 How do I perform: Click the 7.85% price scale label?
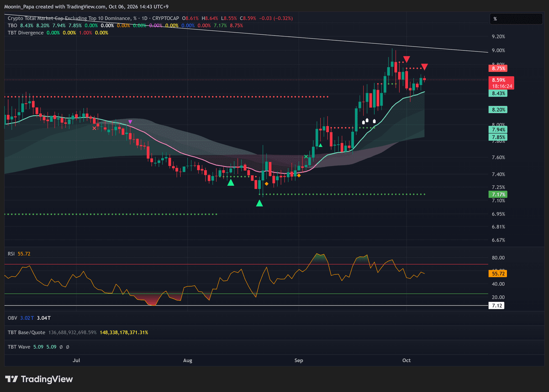click(x=498, y=137)
